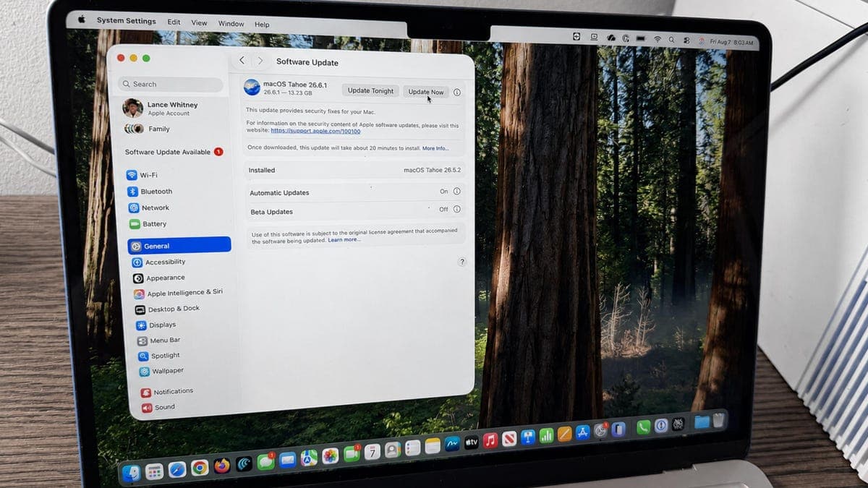Screen dimensions: 868x488
Task: Open Beta Updates info options
Action: click(456, 209)
